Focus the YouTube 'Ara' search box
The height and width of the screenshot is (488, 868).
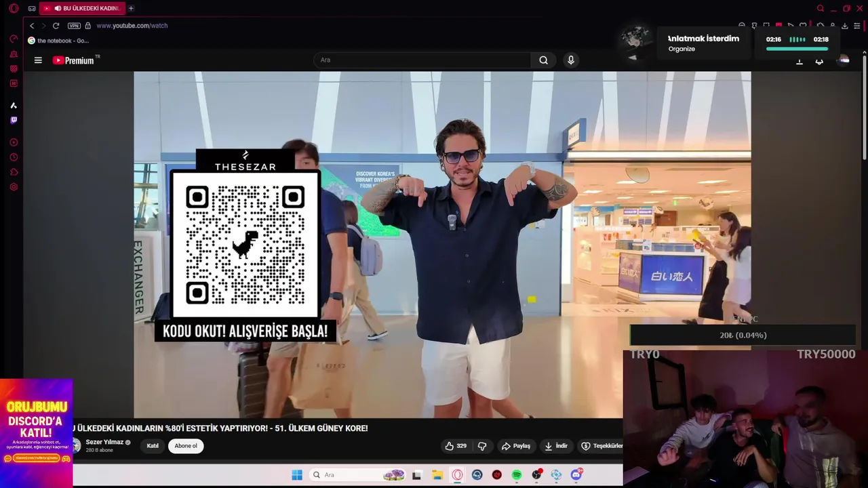coord(422,60)
